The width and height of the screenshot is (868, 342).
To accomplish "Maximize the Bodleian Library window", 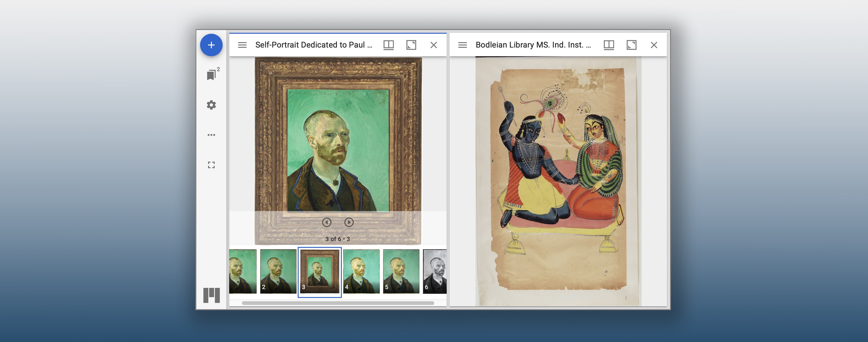I will (x=632, y=45).
